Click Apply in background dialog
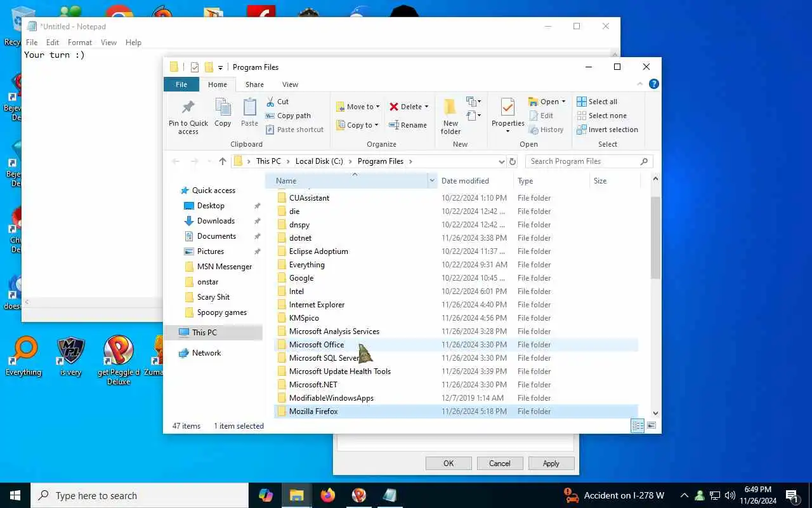 click(551, 464)
